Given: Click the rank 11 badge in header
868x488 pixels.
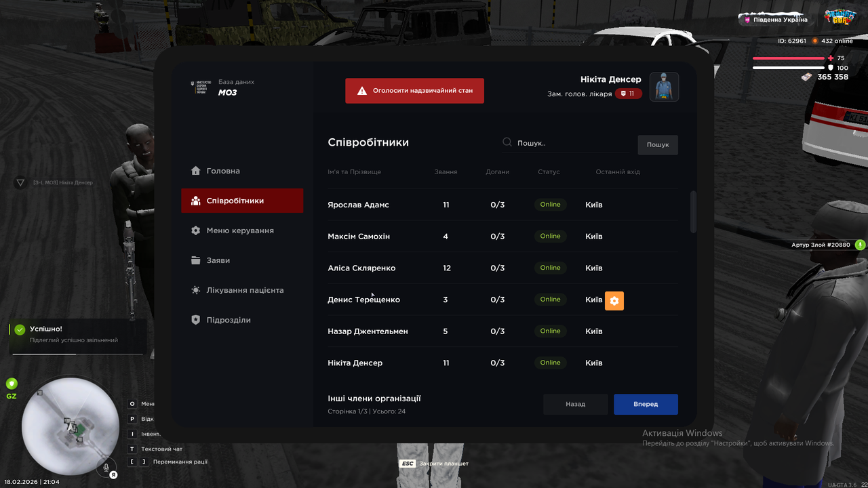Looking at the screenshot, I should [x=629, y=94].
